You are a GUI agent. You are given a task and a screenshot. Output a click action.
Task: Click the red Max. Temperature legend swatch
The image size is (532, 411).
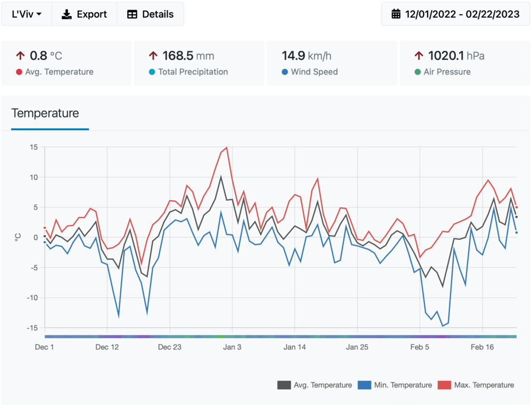(444, 385)
